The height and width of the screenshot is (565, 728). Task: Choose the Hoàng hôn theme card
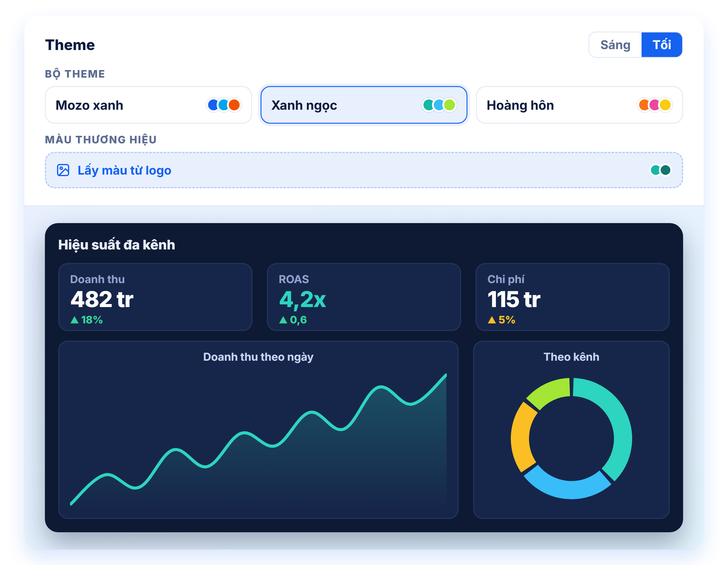[579, 105]
